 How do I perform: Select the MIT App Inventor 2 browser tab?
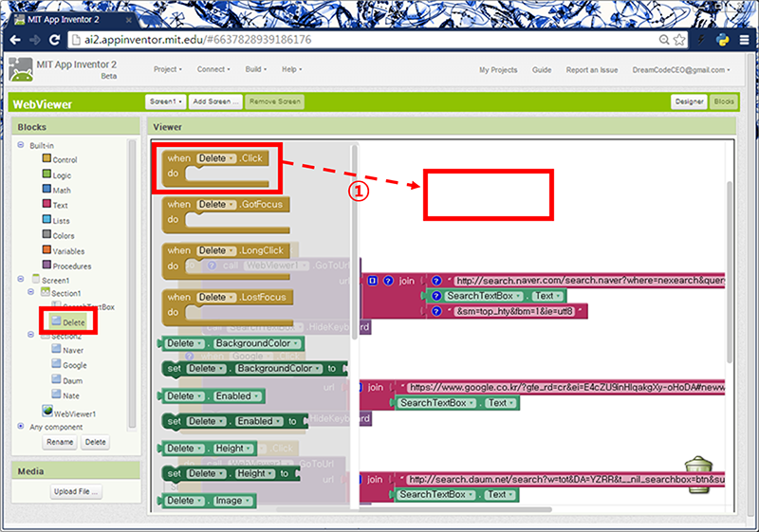(73, 20)
